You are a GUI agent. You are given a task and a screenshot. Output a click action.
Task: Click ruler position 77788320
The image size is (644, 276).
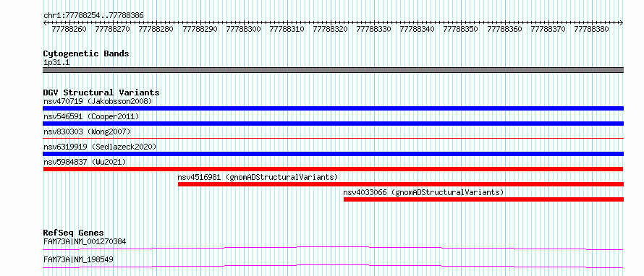(331, 30)
